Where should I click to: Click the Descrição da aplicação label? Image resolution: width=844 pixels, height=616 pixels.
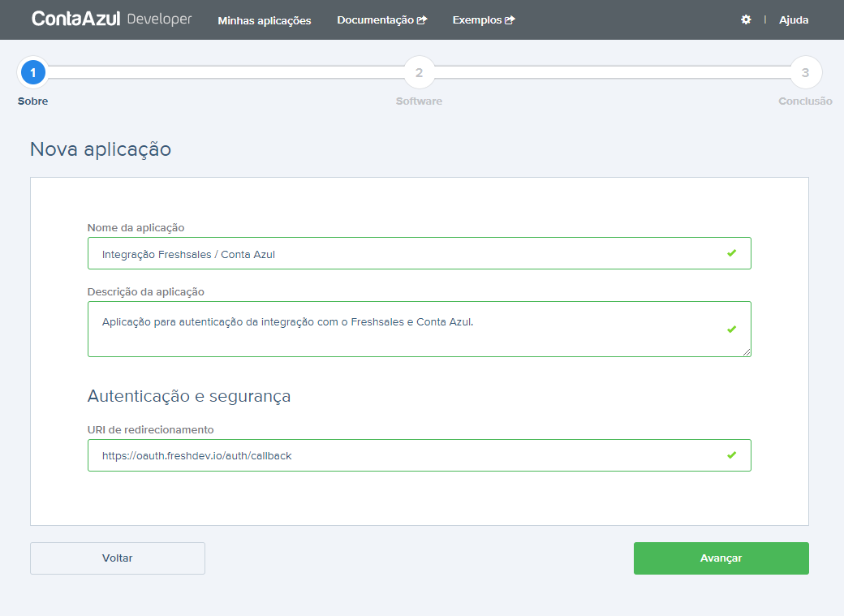click(x=146, y=292)
